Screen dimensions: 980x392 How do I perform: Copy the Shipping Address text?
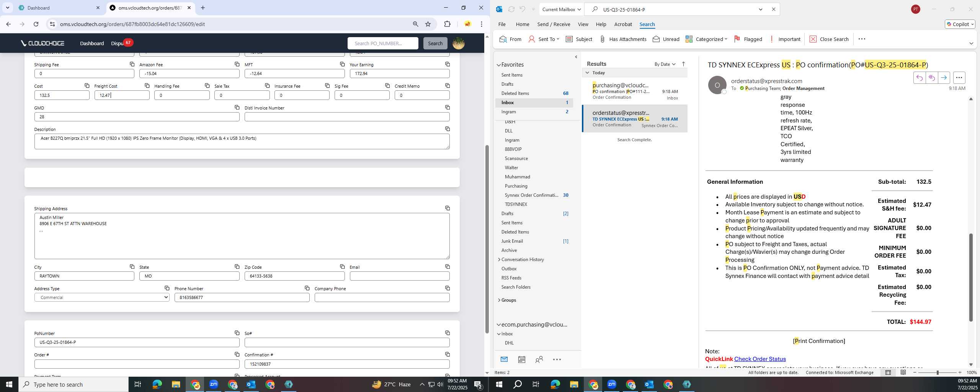coord(448,208)
